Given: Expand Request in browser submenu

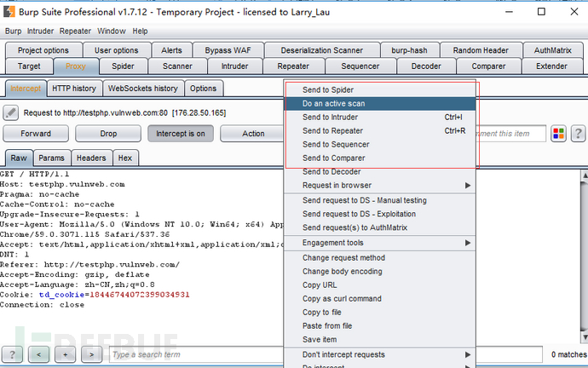Looking at the screenshot, I should pos(379,185).
